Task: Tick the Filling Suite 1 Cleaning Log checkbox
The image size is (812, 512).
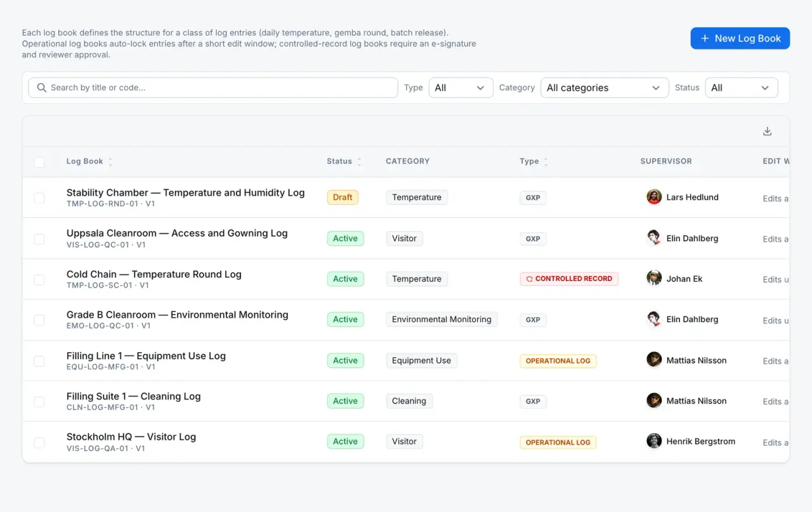Action: click(39, 402)
